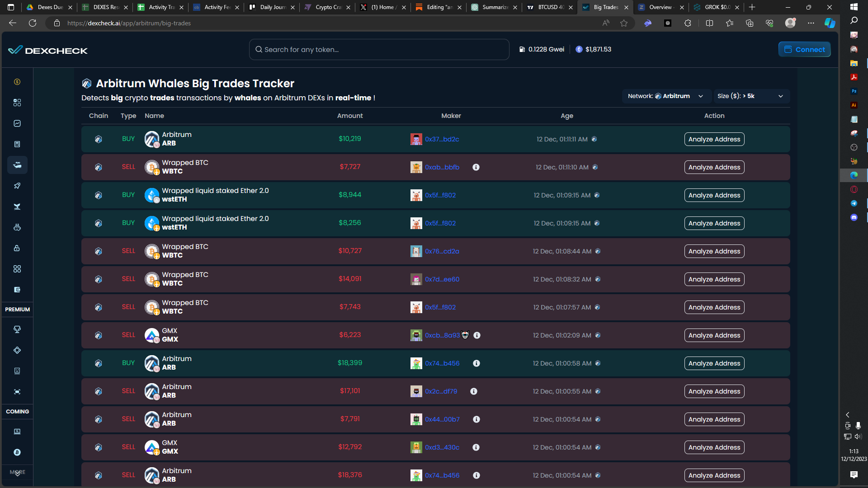Image resolution: width=868 pixels, height=488 pixels.
Task: Click the robot bot icon in sidebar
Action: (17, 227)
